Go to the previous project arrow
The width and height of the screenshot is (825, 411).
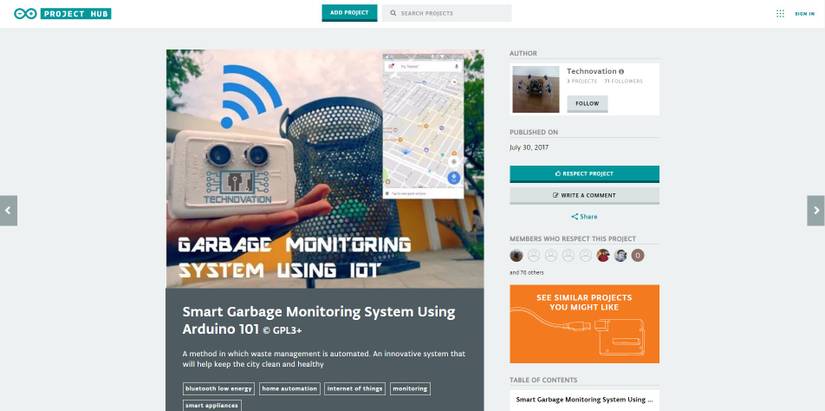[8, 210]
